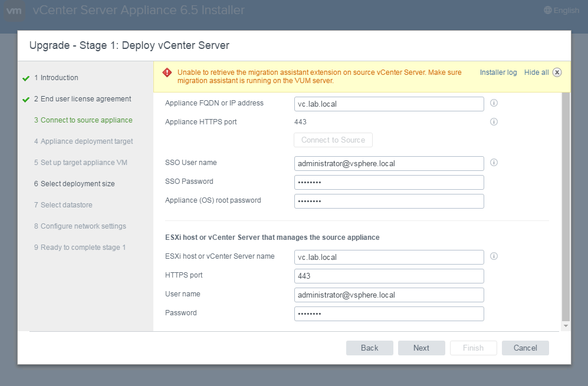Focus the SSO Password field
588x386 pixels.
point(389,182)
